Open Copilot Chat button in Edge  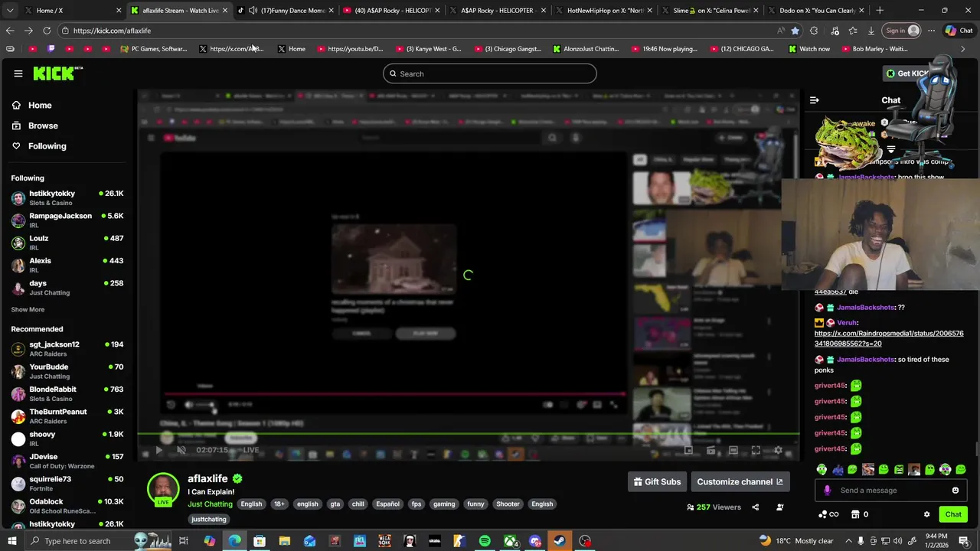[x=959, y=31]
